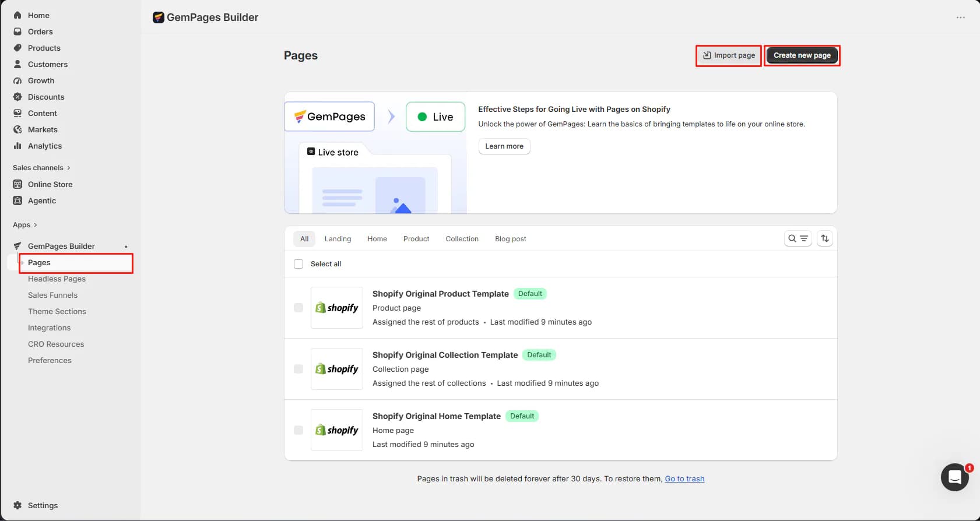Open CRO Resources in the sidebar
The width and height of the screenshot is (980, 521).
tap(56, 344)
